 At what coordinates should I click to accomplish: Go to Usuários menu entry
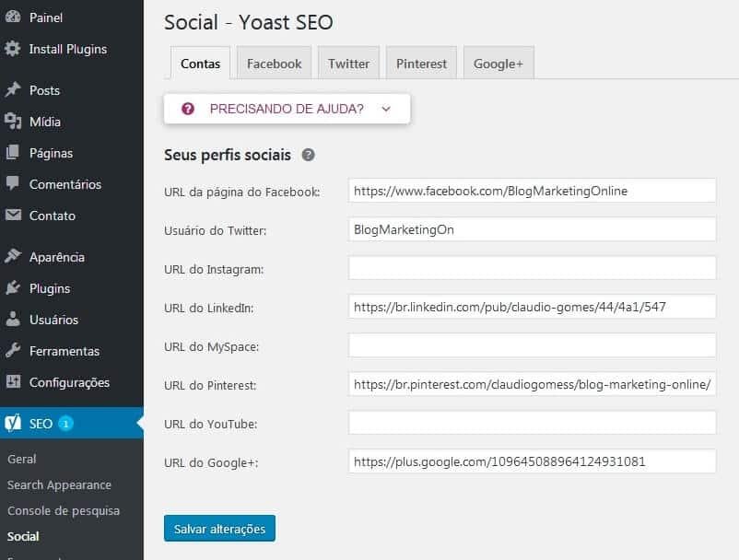click(53, 320)
